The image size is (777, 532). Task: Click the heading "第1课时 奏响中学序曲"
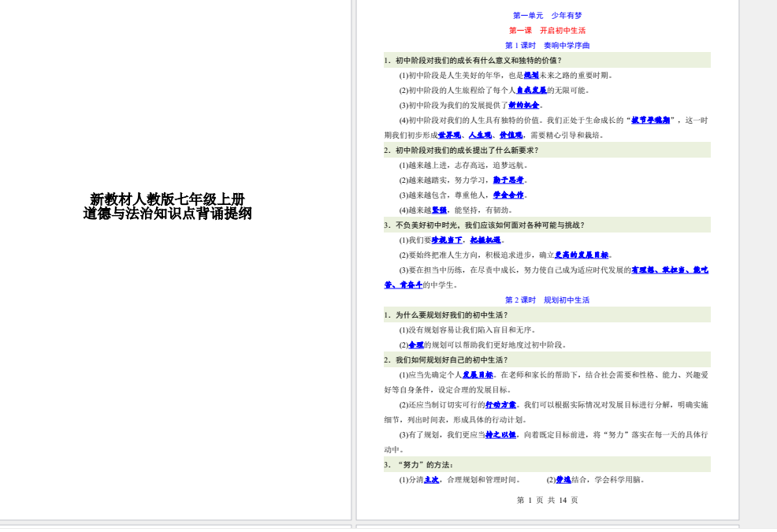[547, 46]
